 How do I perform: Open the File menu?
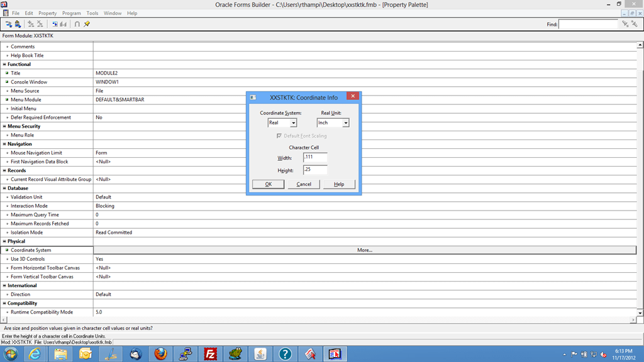click(x=16, y=13)
